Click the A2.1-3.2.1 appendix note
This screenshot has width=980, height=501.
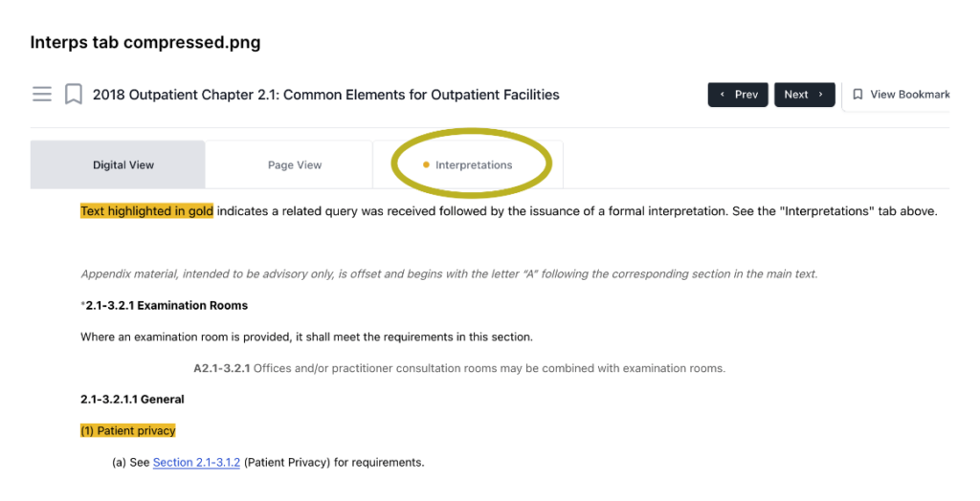tap(459, 368)
